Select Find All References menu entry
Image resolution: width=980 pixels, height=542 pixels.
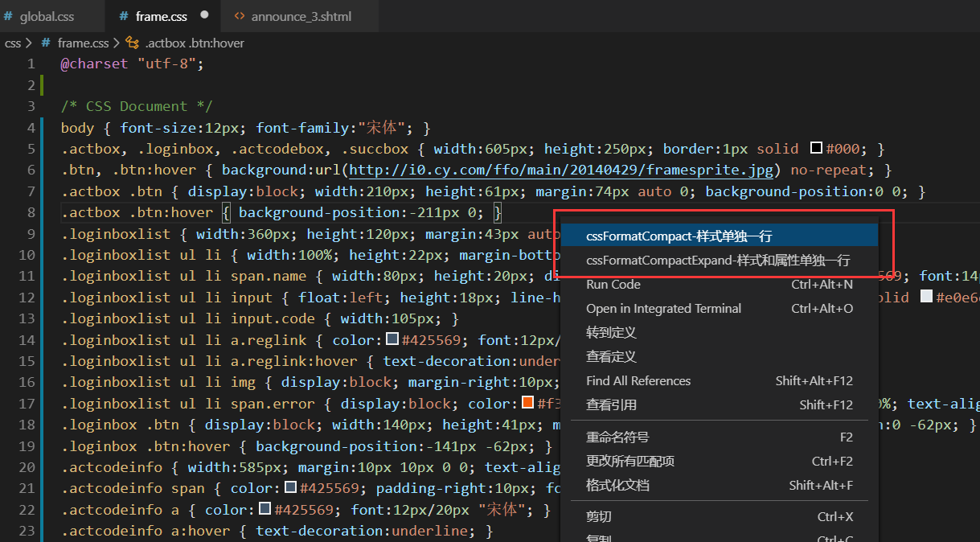(x=720, y=380)
